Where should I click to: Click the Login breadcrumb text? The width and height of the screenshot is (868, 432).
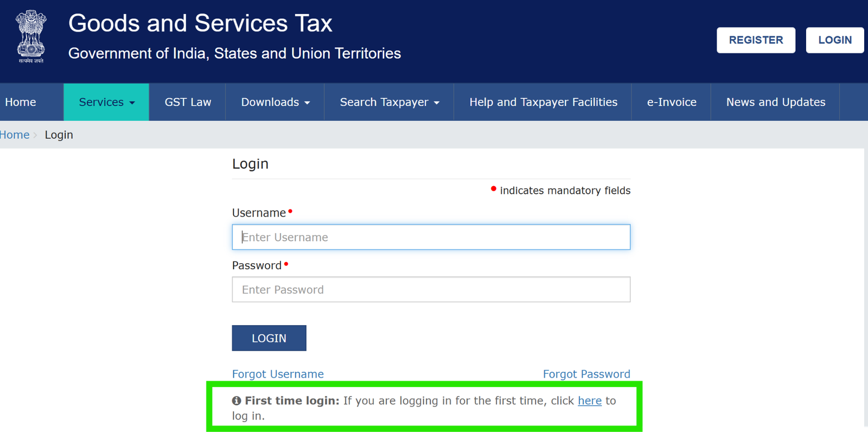[x=59, y=135]
